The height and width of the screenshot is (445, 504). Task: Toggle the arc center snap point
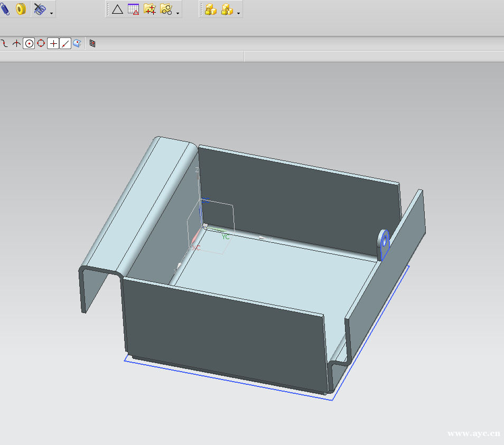pos(29,44)
